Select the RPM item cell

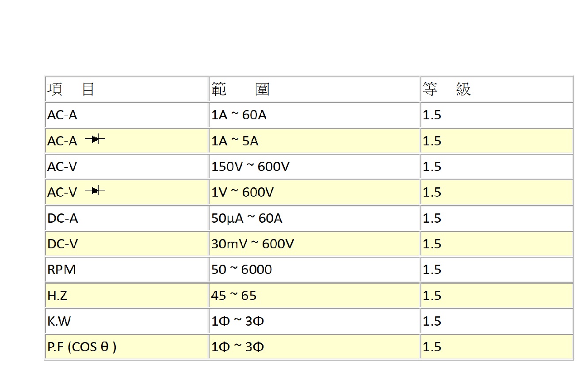click(x=61, y=270)
